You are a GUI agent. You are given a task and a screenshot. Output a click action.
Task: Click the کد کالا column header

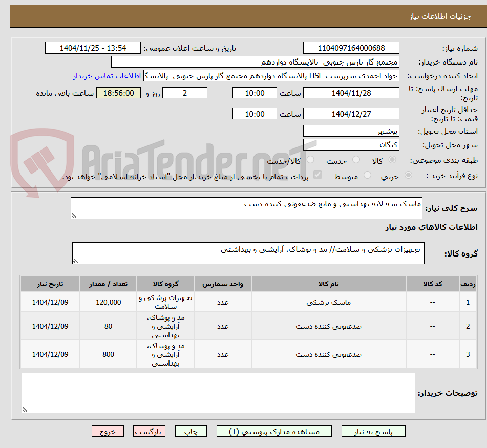pyautogui.click(x=432, y=284)
